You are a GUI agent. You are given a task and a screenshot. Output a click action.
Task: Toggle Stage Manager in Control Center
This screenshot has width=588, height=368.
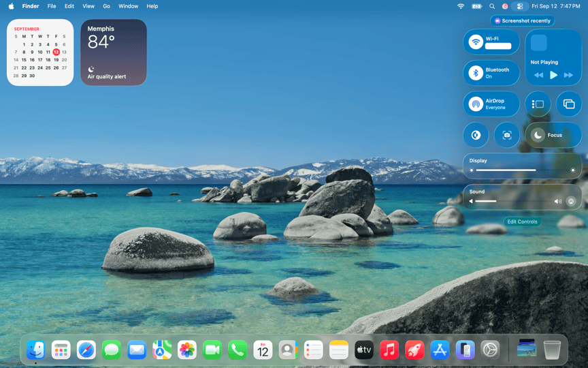click(x=538, y=104)
